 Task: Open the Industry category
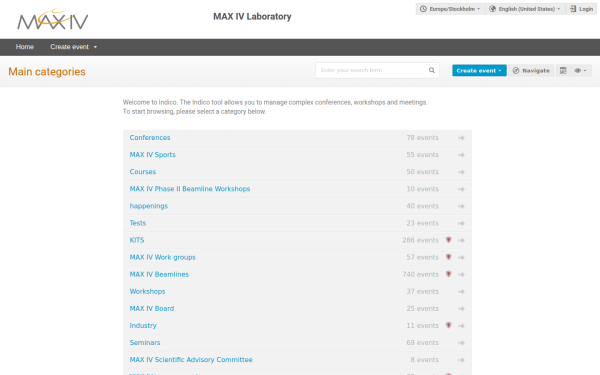tap(143, 326)
